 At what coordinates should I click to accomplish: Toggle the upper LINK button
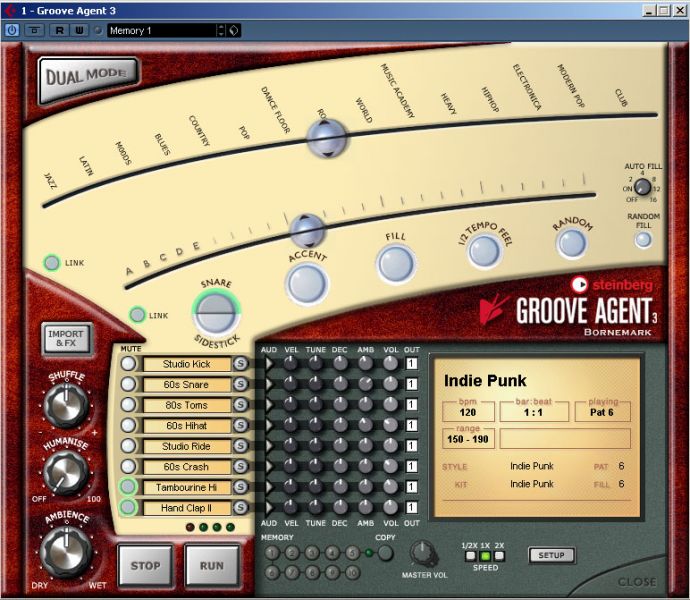51,263
